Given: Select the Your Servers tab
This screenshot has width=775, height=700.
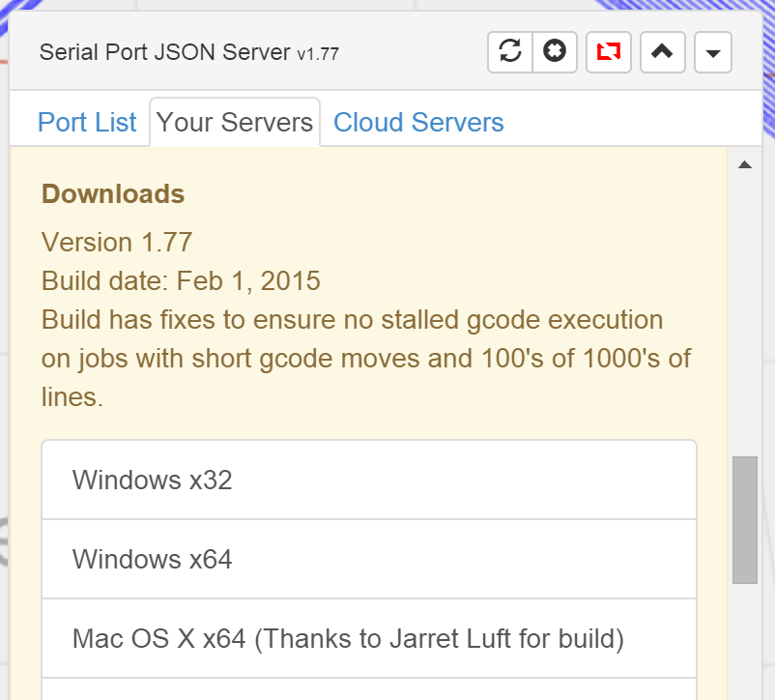Looking at the screenshot, I should pos(235,123).
